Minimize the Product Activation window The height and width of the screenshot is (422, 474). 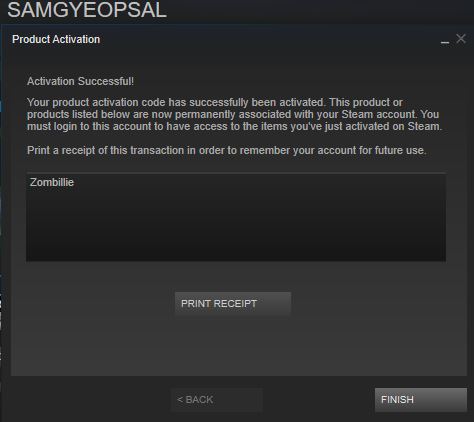pyautogui.click(x=445, y=42)
